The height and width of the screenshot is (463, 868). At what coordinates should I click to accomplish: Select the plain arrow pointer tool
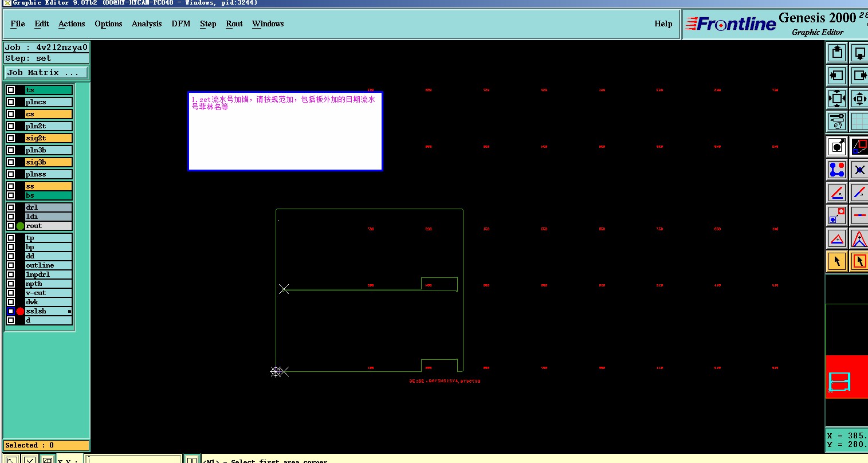coord(837,261)
